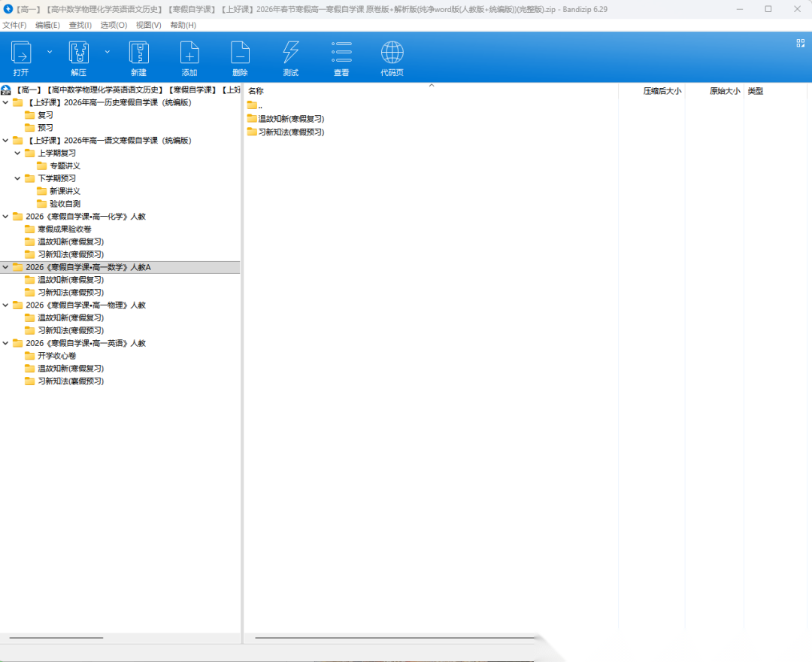Sort by the 原始大小 column header
Image resolution: width=812 pixels, height=662 pixels.
tap(724, 91)
